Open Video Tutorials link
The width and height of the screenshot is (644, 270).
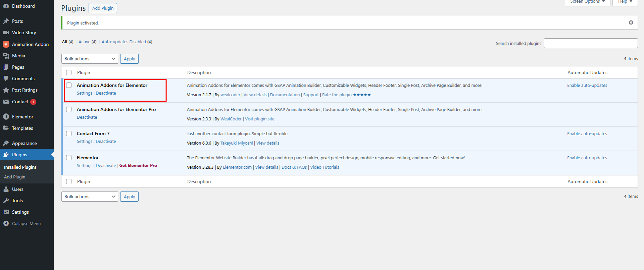pos(325,167)
